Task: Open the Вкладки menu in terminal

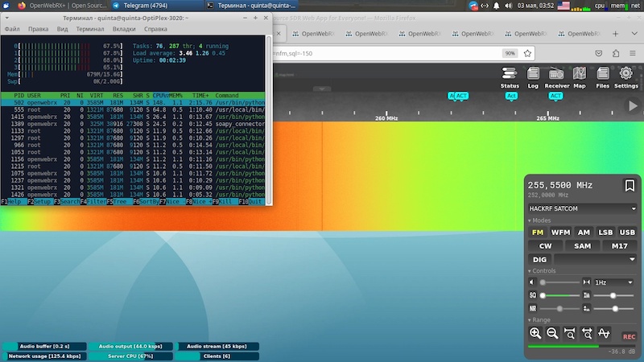Action: [123, 29]
